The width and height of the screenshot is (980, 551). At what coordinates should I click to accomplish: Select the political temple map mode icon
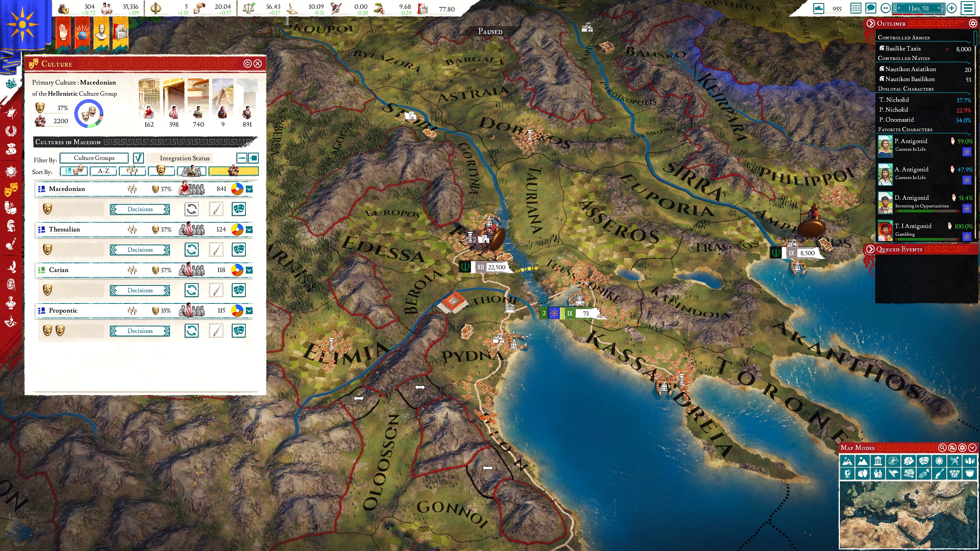878,461
